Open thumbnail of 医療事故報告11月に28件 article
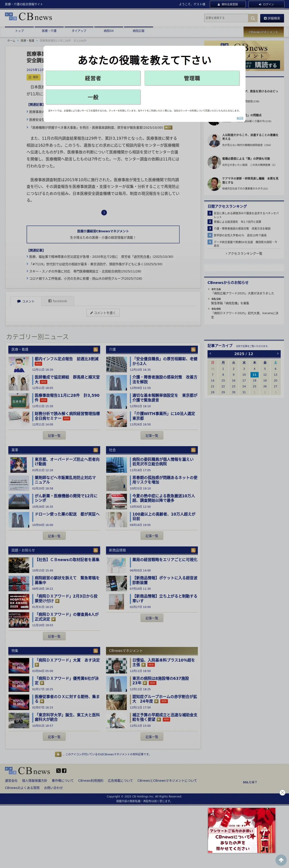 (19, 401)
